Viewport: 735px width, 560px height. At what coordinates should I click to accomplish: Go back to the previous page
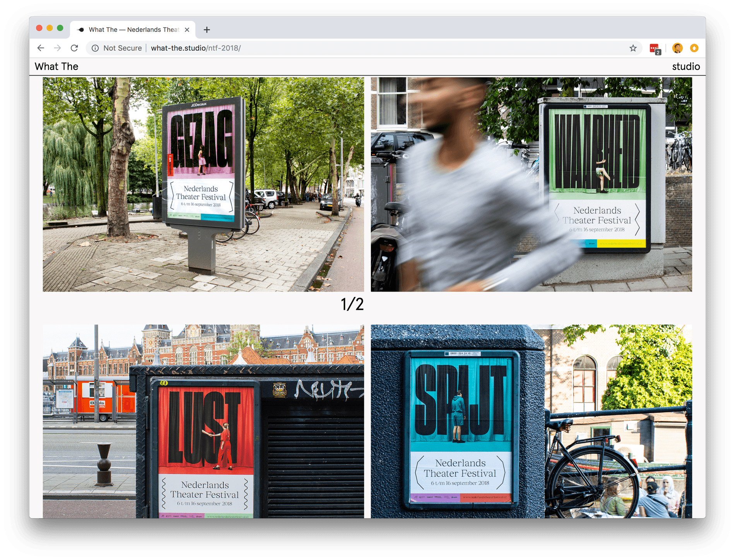coord(41,48)
